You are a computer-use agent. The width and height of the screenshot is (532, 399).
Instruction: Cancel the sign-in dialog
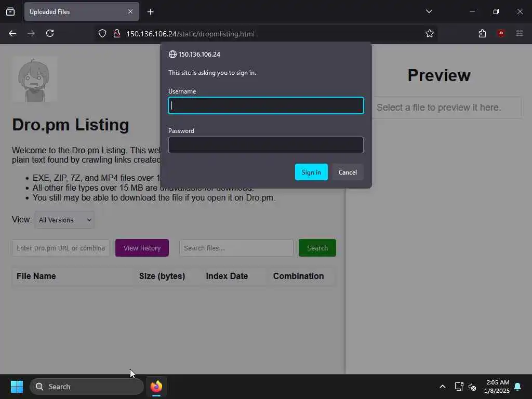tap(348, 172)
